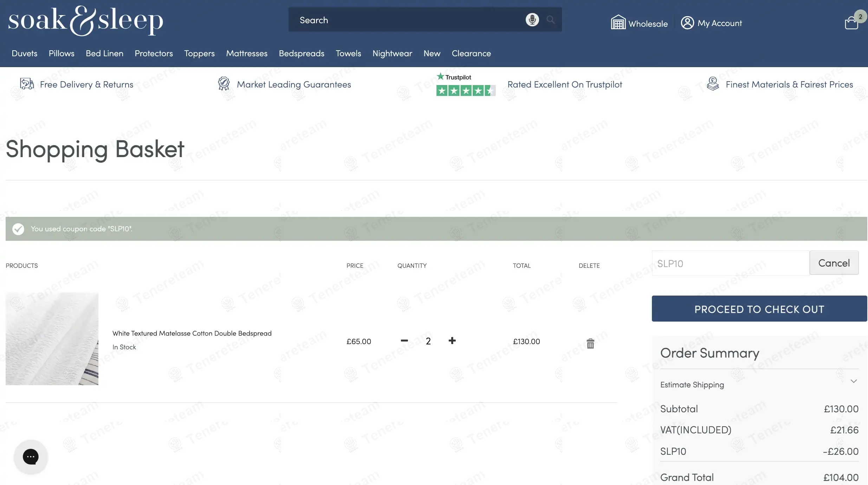Decrease bedspread quantity with minus
This screenshot has height=485, width=868.
tap(404, 341)
